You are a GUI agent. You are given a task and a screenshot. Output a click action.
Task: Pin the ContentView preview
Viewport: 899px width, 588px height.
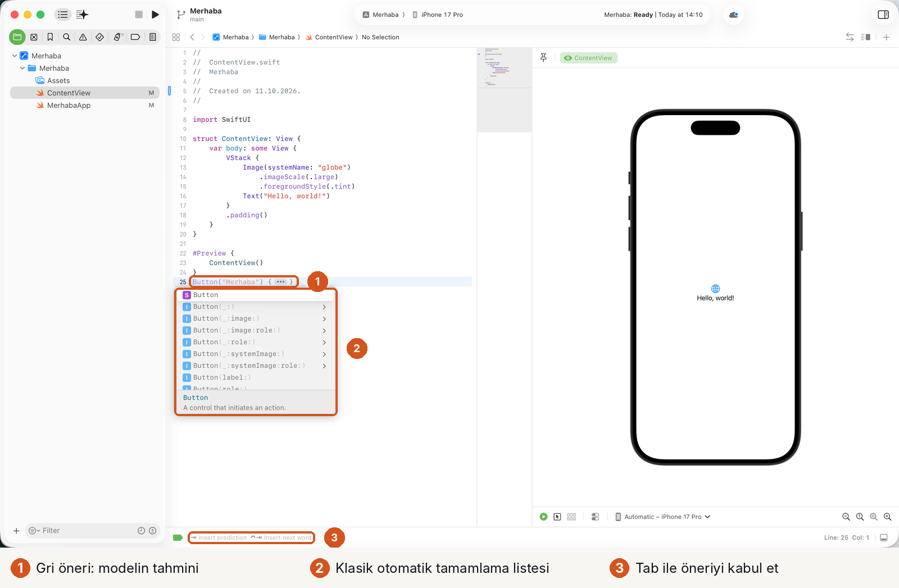pyautogui.click(x=543, y=58)
